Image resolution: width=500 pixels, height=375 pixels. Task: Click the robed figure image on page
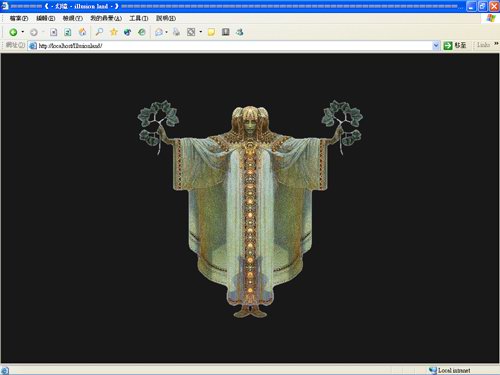coord(250,209)
